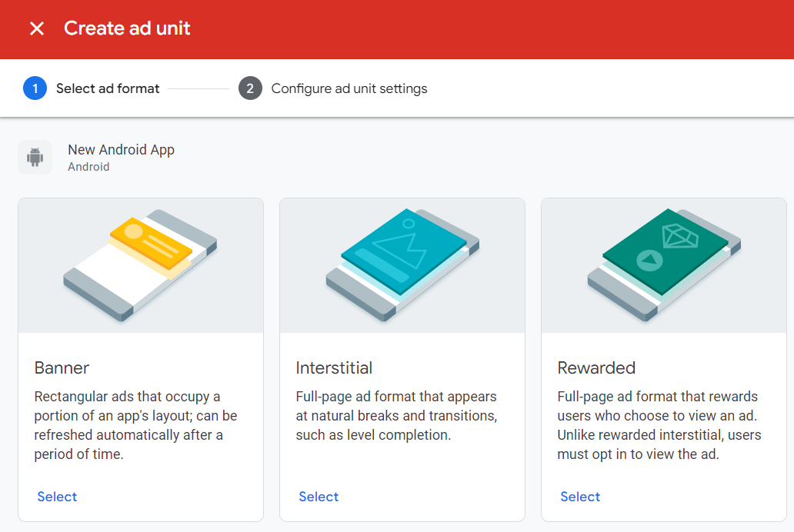794x532 pixels.
Task: Click the Interstitial card heading
Action: [x=334, y=367]
